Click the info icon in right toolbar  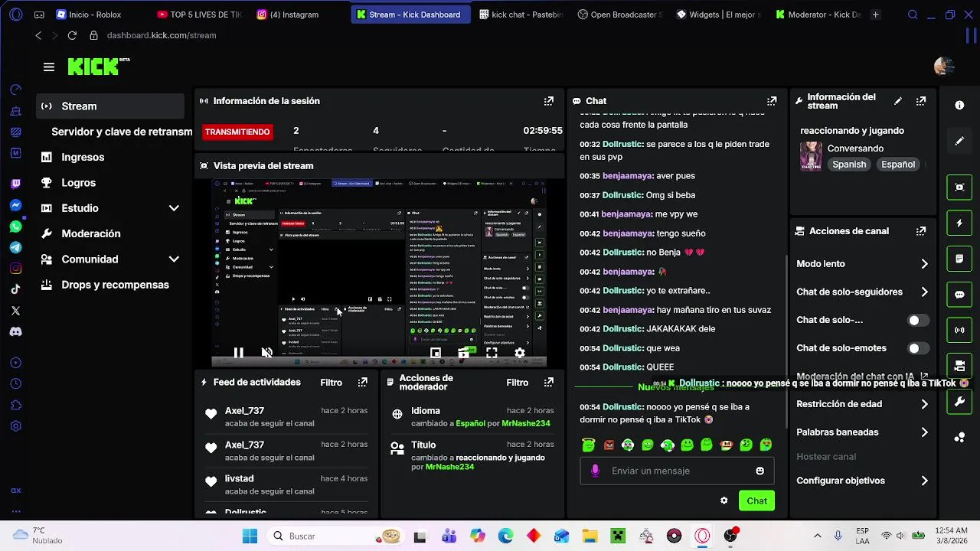point(959,106)
